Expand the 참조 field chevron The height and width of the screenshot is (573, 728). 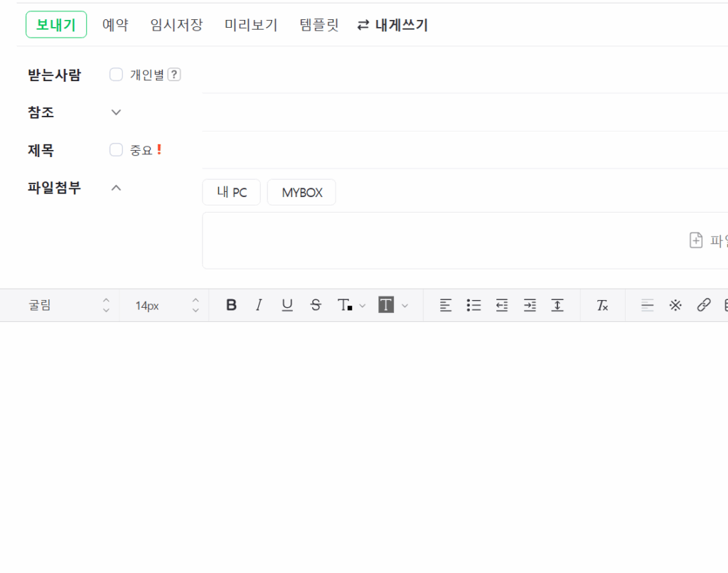[117, 112]
